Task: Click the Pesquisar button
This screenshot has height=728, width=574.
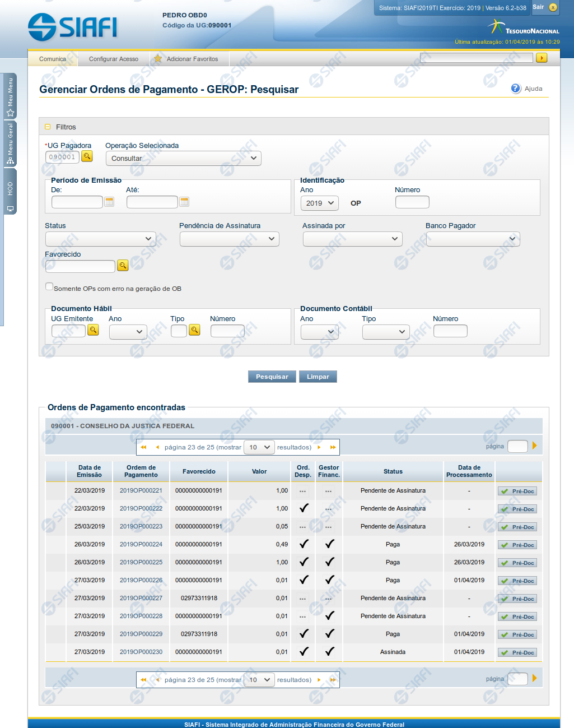Action: pyautogui.click(x=272, y=377)
